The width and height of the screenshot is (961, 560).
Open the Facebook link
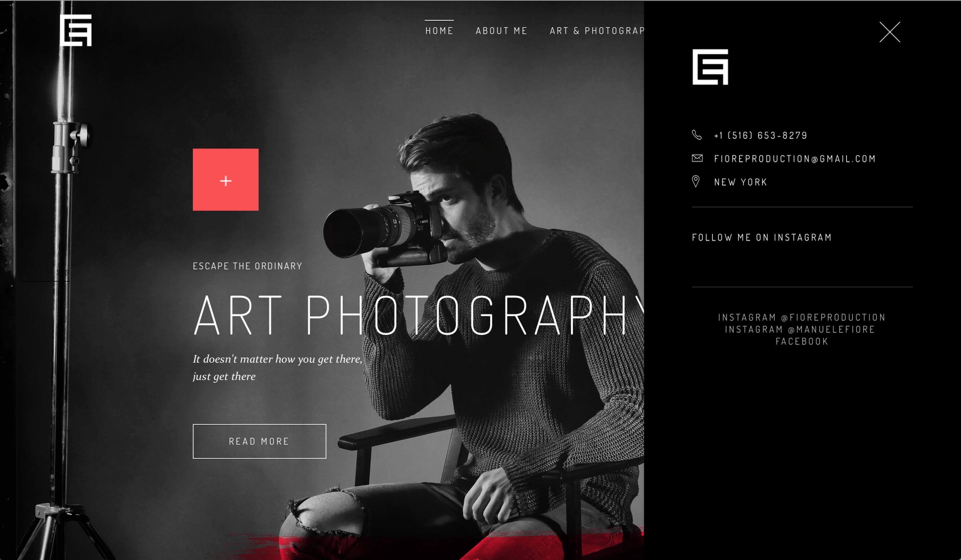(802, 341)
